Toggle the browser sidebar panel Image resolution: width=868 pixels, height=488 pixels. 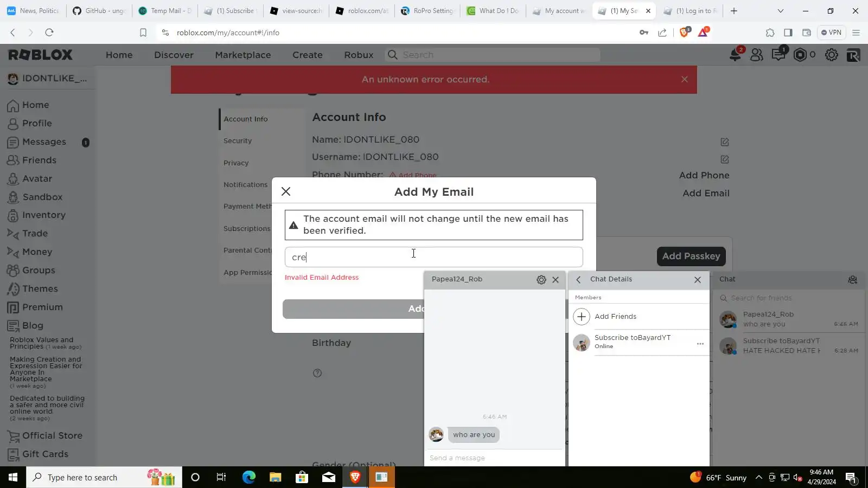click(x=788, y=33)
